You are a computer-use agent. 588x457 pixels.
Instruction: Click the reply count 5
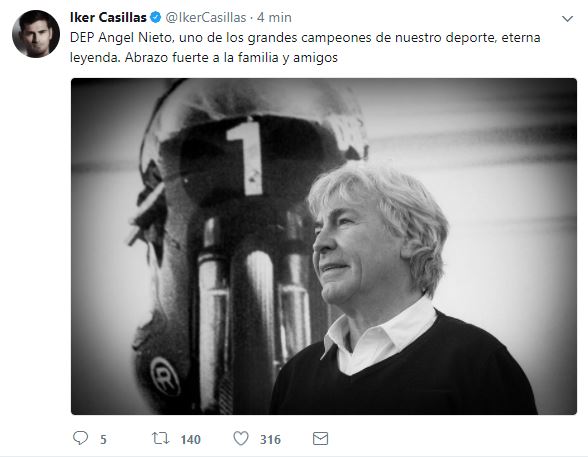point(103,439)
